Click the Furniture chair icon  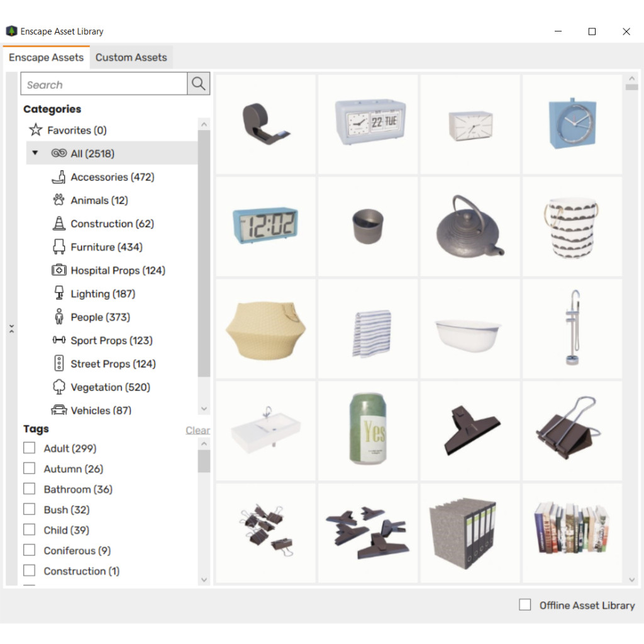tap(58, 247)
